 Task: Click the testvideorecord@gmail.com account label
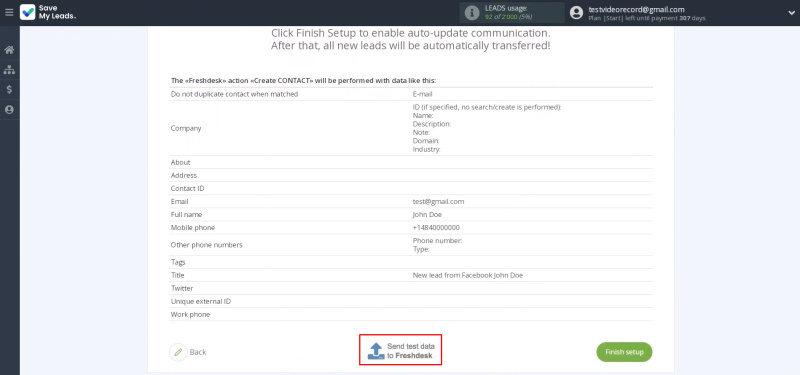(x=636, y=9)
